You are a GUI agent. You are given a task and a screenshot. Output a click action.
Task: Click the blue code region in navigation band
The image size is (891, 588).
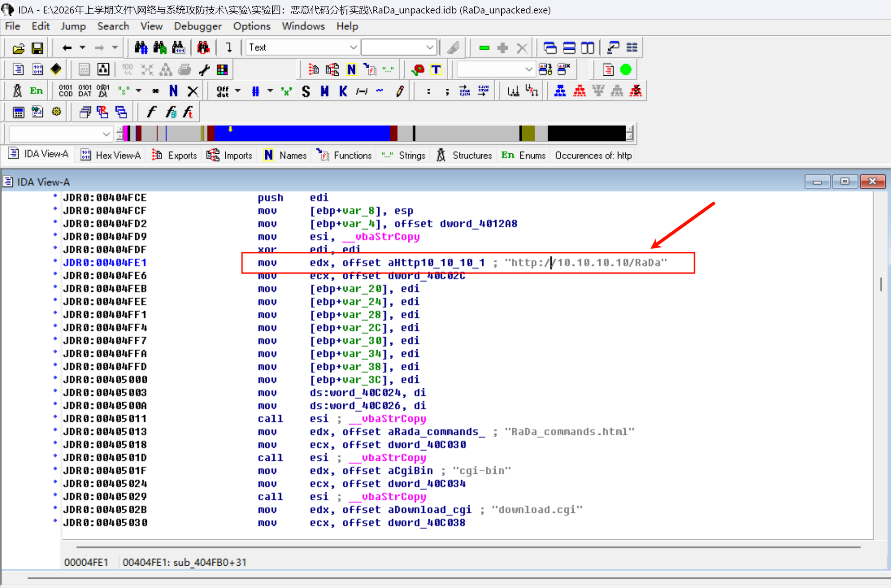click(x=302, y=133)
